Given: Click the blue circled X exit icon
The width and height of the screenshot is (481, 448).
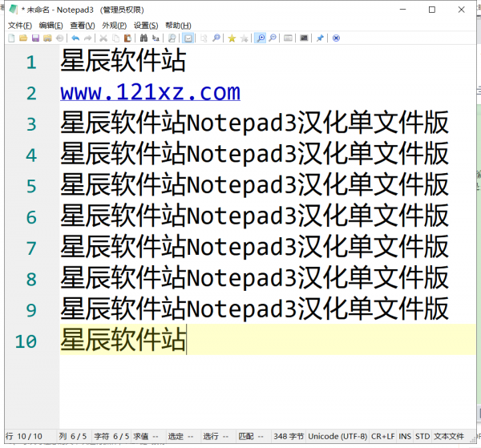Looking at the screenshot, I should point(336,38).
